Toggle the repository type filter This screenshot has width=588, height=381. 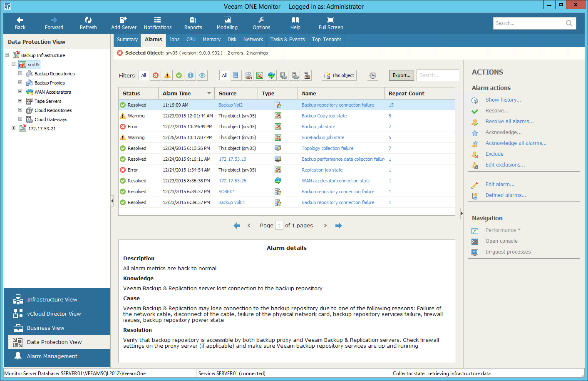click(248, 75)
